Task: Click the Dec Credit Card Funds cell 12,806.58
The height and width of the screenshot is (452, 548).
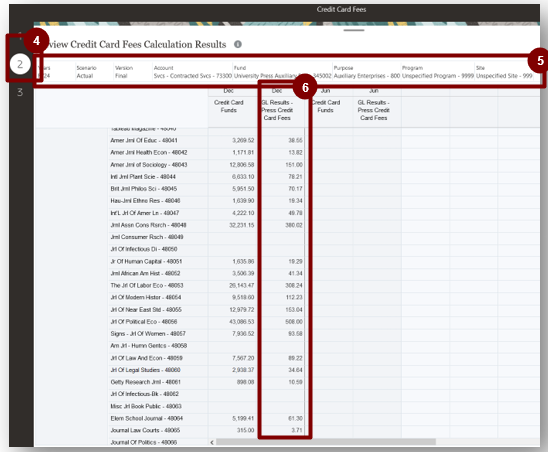Action: coord(232,165)
